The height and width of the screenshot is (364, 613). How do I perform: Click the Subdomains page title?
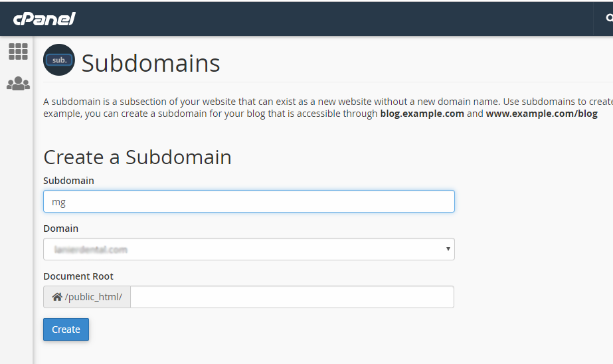[151, 63]
